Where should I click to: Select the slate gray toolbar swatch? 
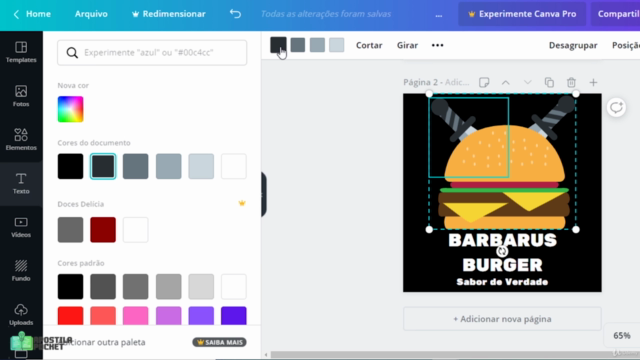(x=298, y=45)
